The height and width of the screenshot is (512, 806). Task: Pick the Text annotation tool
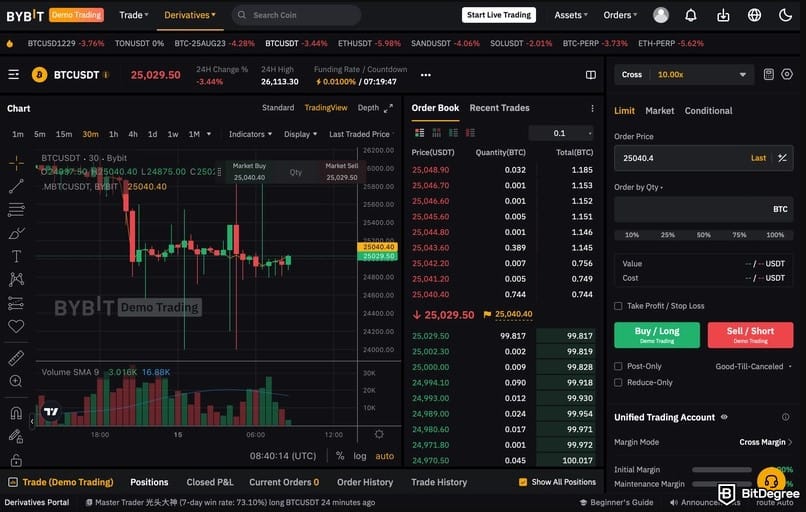[x=16, y=256]
